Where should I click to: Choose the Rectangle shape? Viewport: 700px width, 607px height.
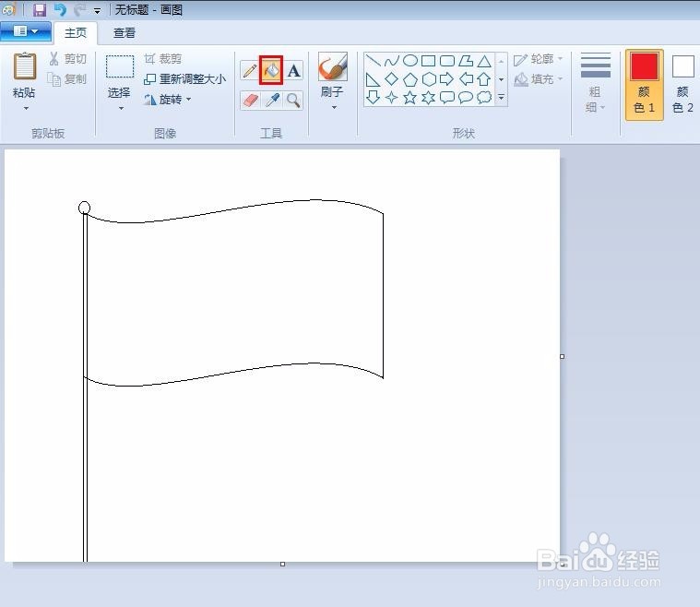pyautogui.click(x=429, y=61)
